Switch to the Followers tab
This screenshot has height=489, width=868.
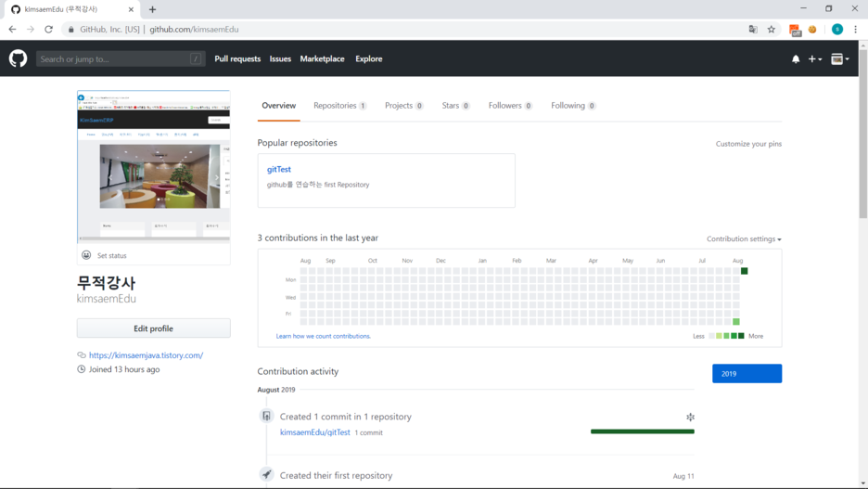[510, 106]
